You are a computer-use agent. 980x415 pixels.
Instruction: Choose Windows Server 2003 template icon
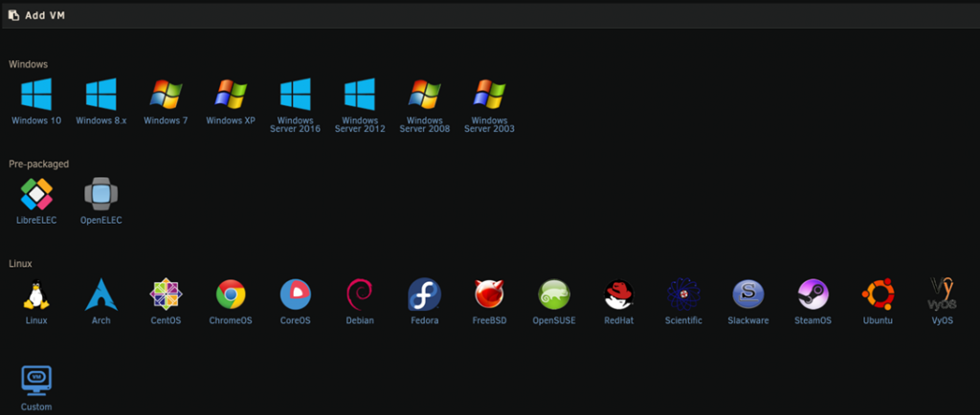point(489,95)
